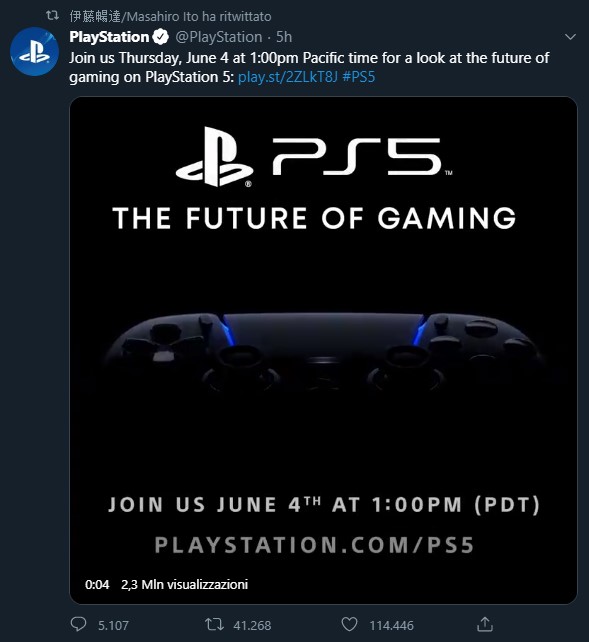589x642 pixels.
Task: Expand the tweet options chevron
Action: [570, 37]
